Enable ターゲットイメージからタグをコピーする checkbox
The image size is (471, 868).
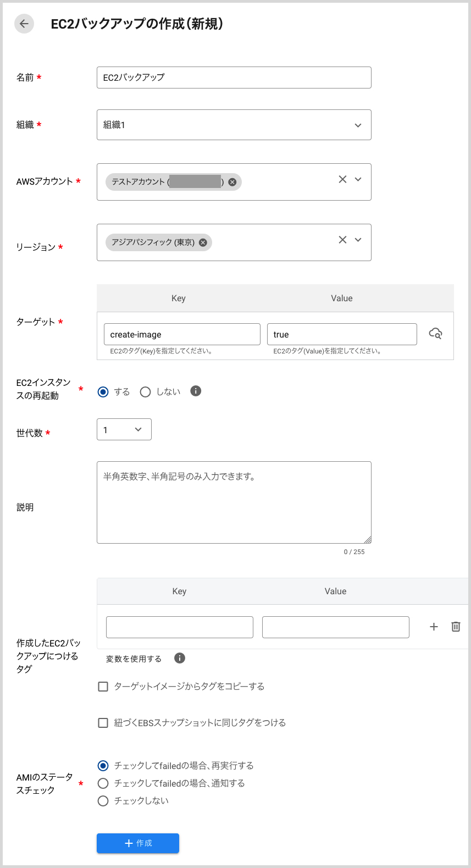pyautogui.click(x=103, y=687)
